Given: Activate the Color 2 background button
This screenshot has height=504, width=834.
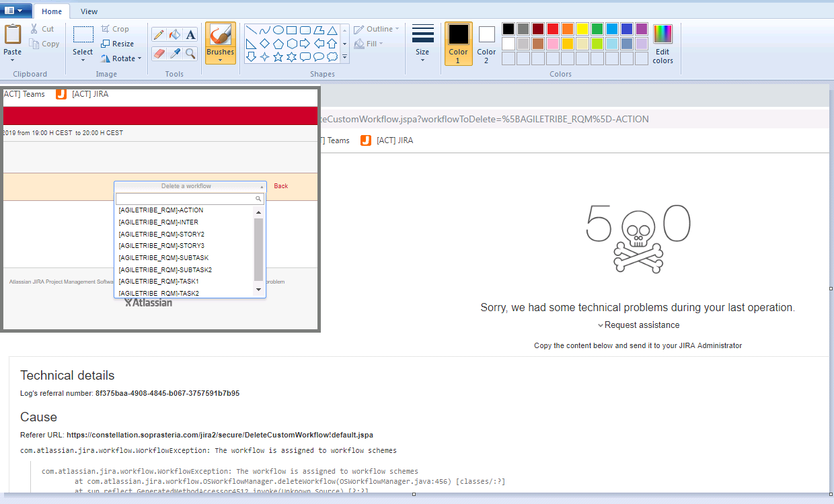Looking at the screenshot, I should pos(486,44).
